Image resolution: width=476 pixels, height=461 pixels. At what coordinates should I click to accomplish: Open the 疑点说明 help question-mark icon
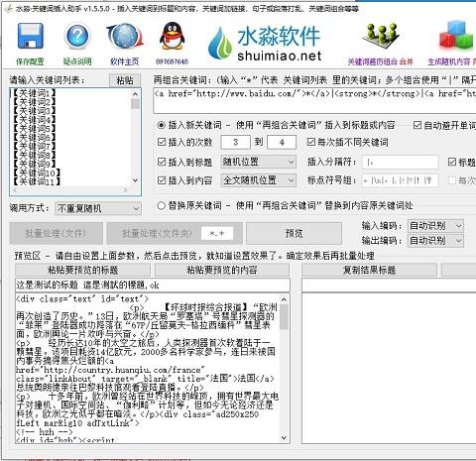[x=77, y=36]
